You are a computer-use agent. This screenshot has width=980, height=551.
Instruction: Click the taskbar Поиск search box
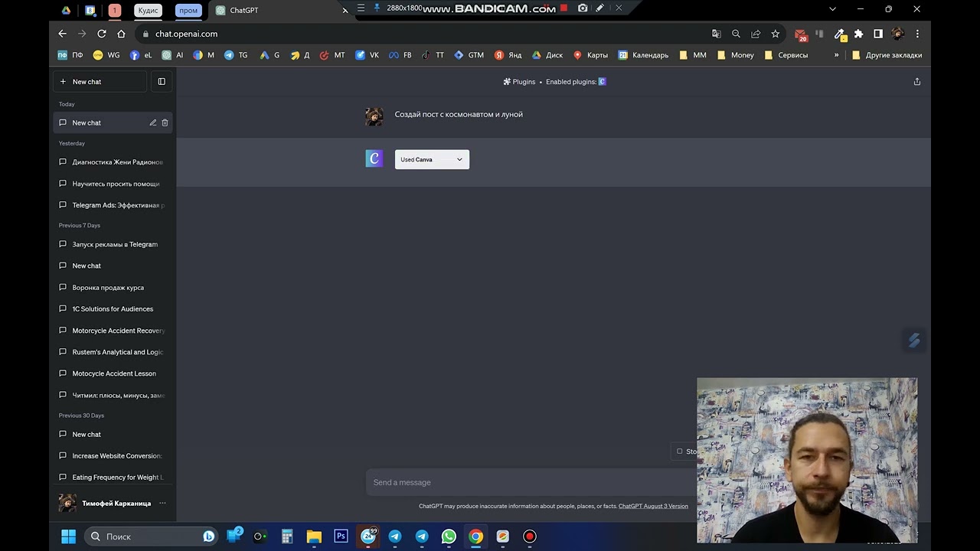point(150,536)
